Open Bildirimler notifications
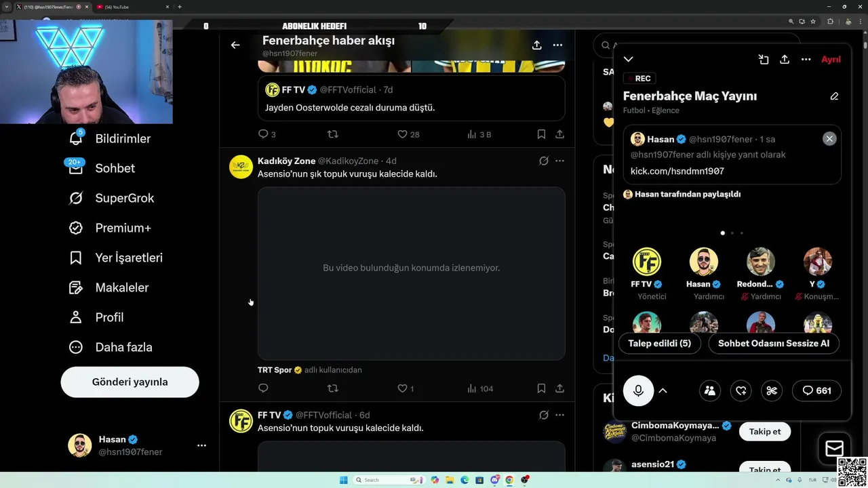This screenshot has width=868, height=488. click(x=109, y=138)
